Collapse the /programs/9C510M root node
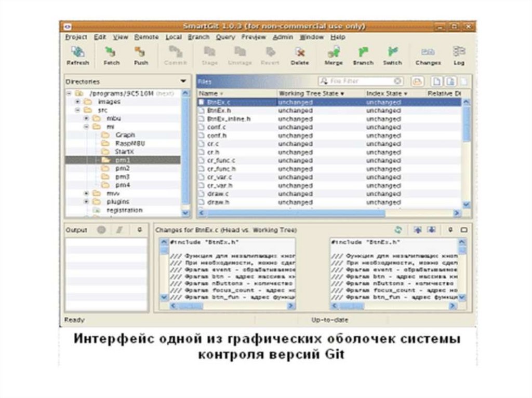The image size is (532, 398). [69, 93]
